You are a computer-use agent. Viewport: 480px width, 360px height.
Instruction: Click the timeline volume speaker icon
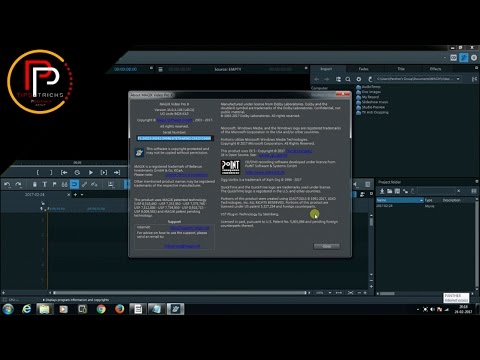coord(355,184)
